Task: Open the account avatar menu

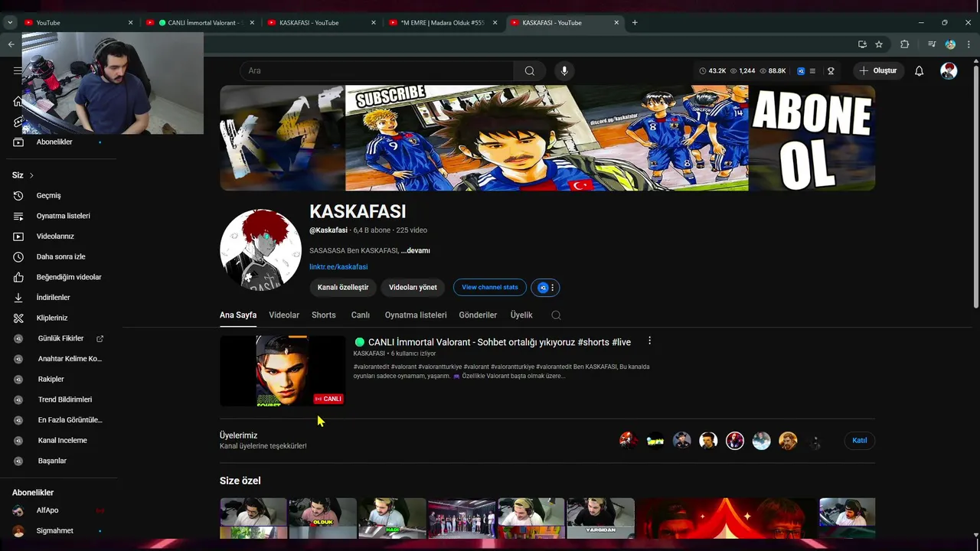Action: (x=949, y=70)
